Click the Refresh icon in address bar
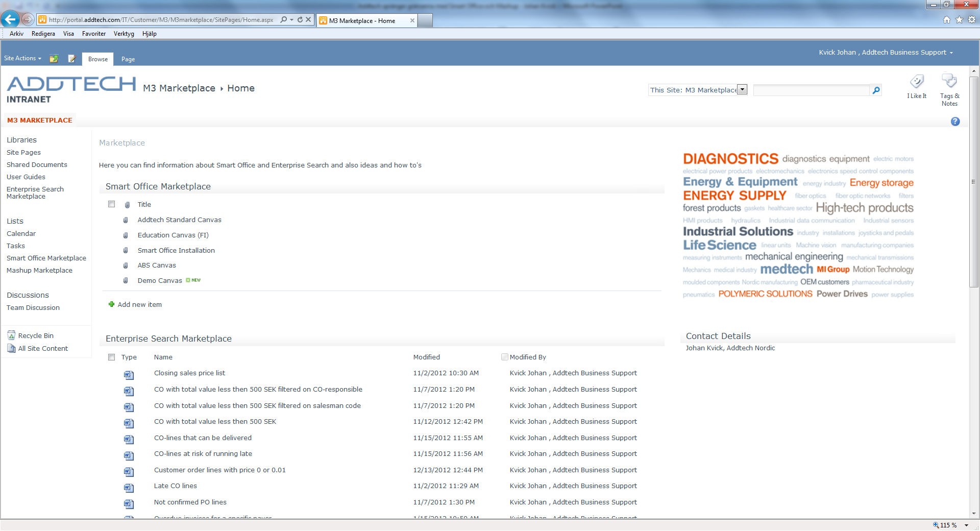The height and width of the screenshot is (531, 980). tap(300, 20)
